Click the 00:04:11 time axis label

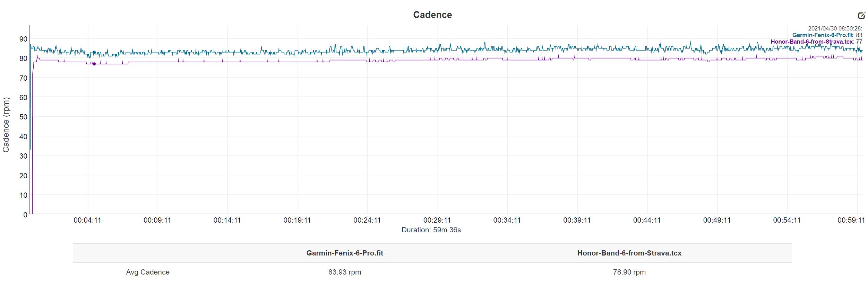click(87, 220)
